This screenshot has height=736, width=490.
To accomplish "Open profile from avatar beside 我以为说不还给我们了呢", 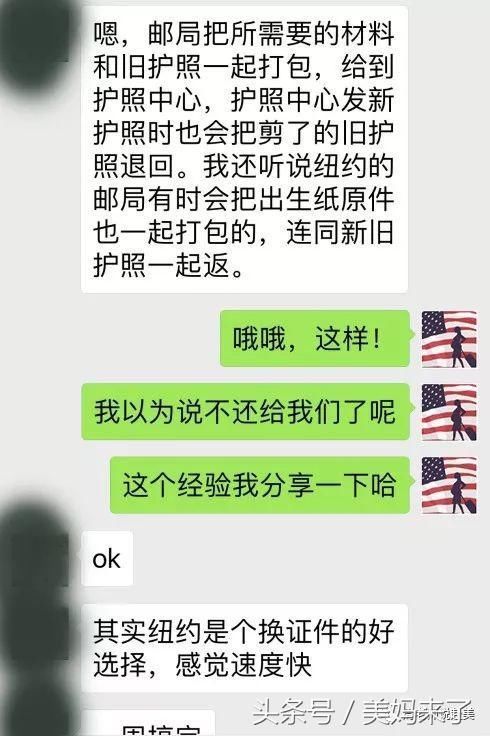I will 449,412.
